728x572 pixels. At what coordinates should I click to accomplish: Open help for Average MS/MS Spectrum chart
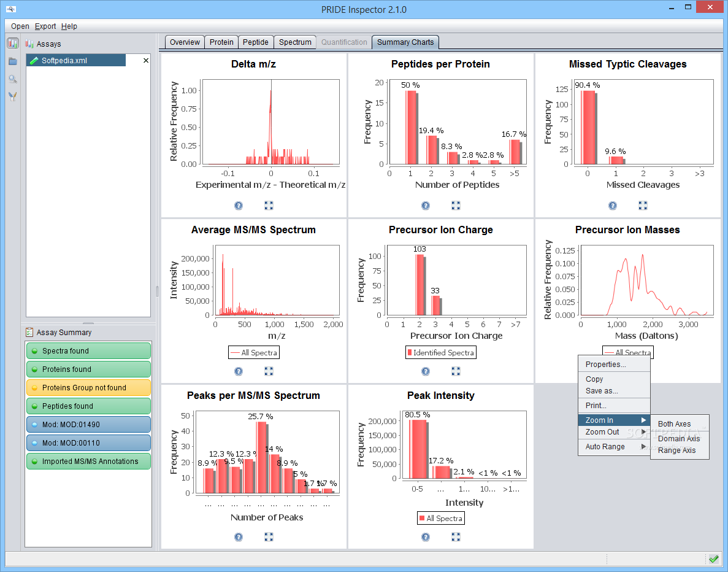238,371
